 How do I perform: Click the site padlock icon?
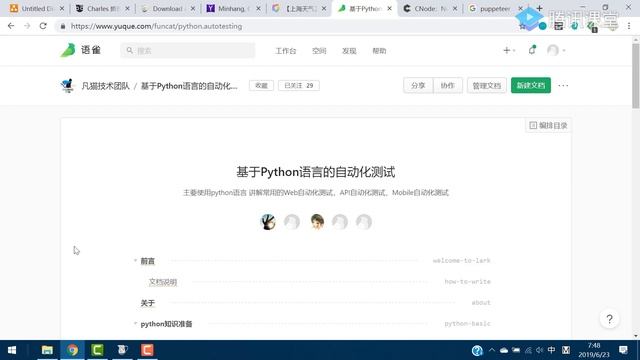(62, 26)
